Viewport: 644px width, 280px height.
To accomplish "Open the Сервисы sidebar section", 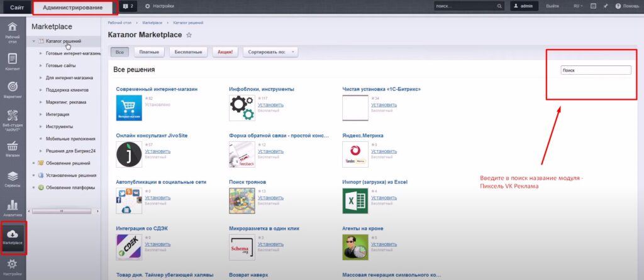I will [x=13, y=178].
